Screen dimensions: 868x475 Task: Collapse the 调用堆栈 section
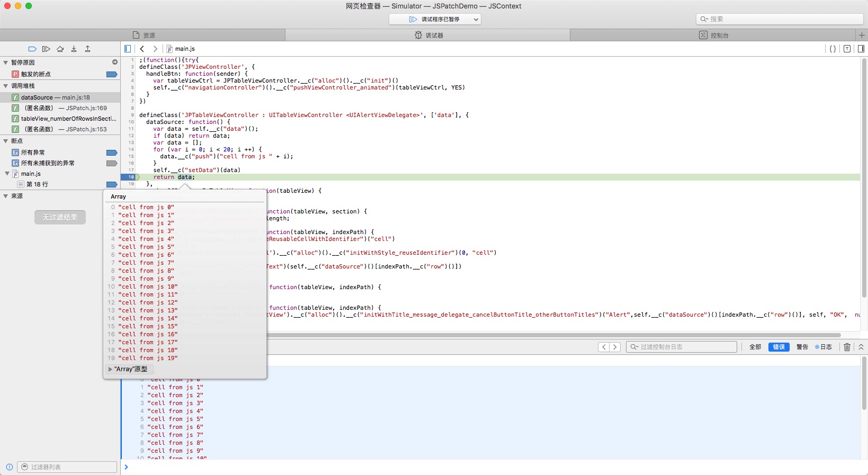pos(6,86)
